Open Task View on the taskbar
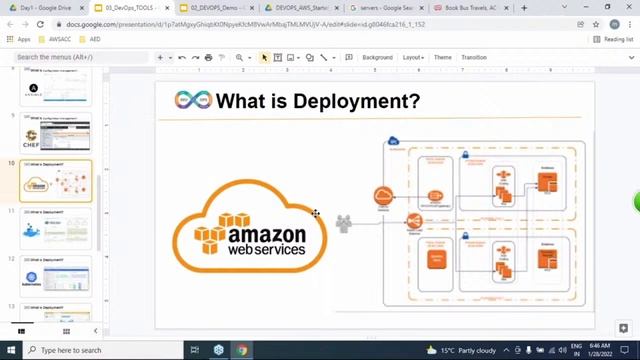The height and width of the screenshot is (360, 640). point(195,350)
